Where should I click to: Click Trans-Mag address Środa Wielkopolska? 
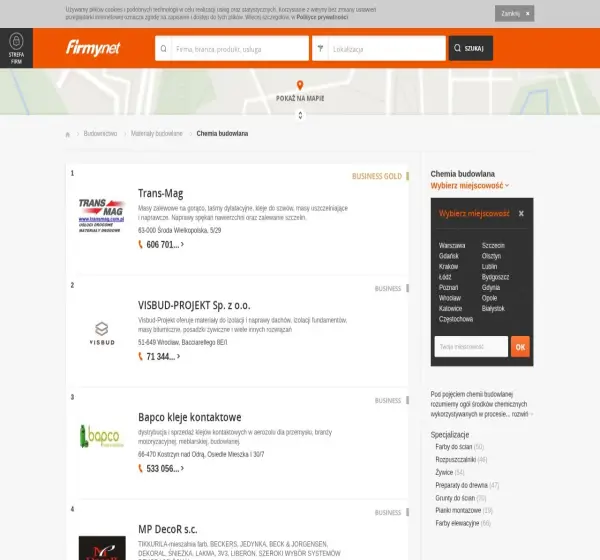click(179, 230)
